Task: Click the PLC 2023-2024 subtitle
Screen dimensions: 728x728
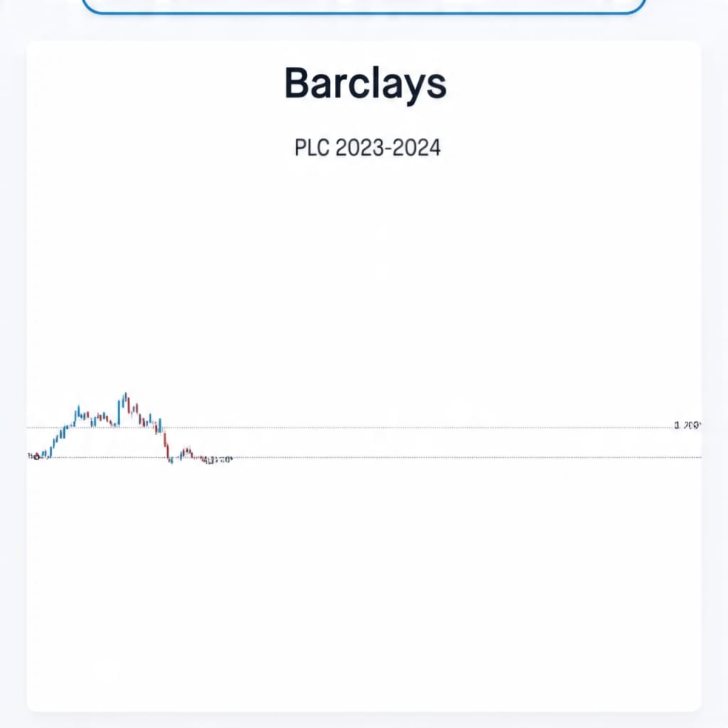Action: click(368, 148)
